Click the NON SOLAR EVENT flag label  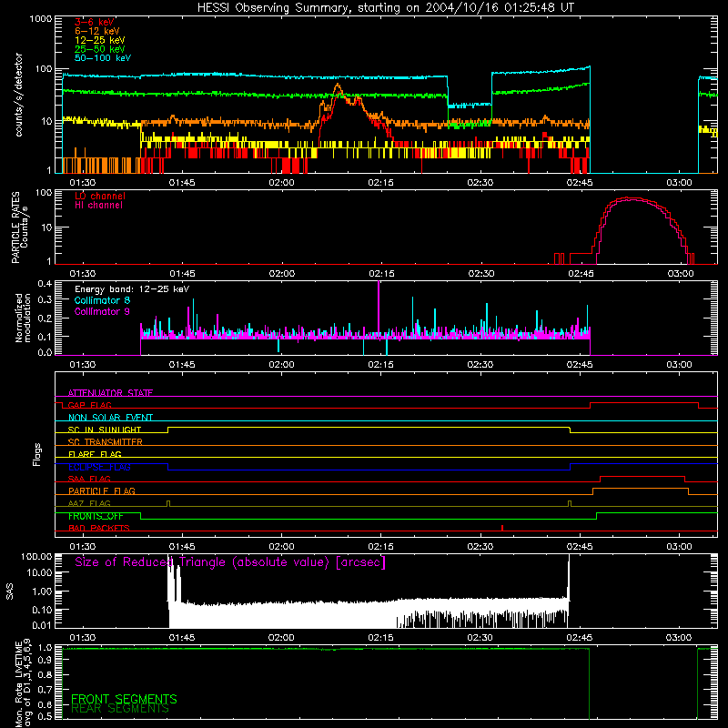click(110, 418)
